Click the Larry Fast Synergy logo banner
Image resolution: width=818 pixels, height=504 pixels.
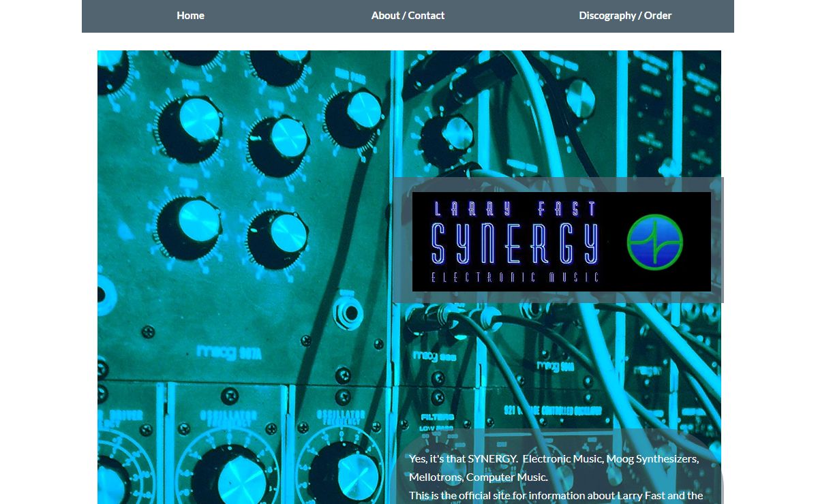tap(561, 242)
